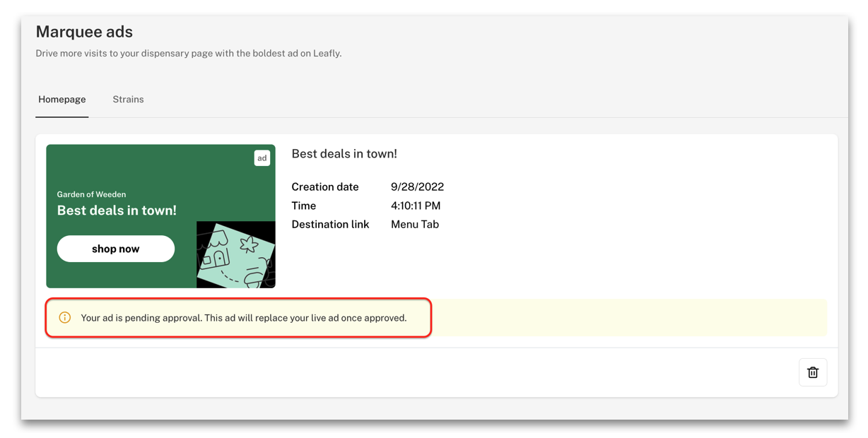Image resolution: width=868 pixels, height=438 pixels.
Task: Click the 'Menu Tab' destination link value
Action: click(415, 225)
